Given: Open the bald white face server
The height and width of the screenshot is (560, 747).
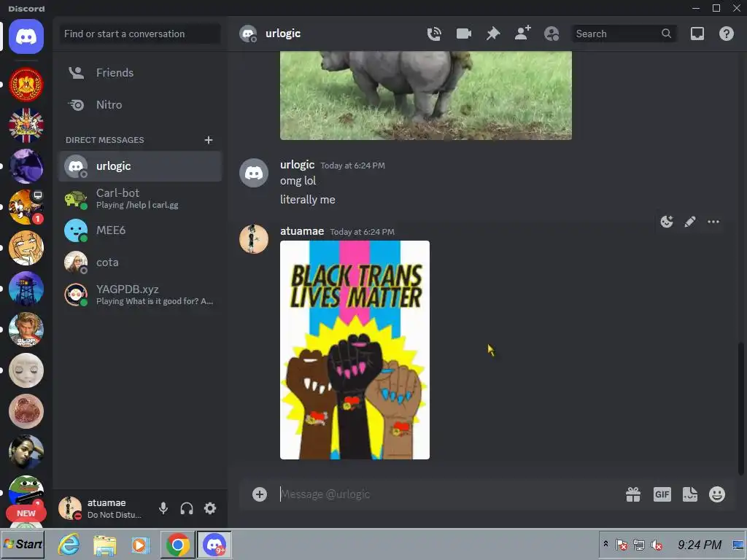Looking at the screenshot, I should click(x=26, y=370).
